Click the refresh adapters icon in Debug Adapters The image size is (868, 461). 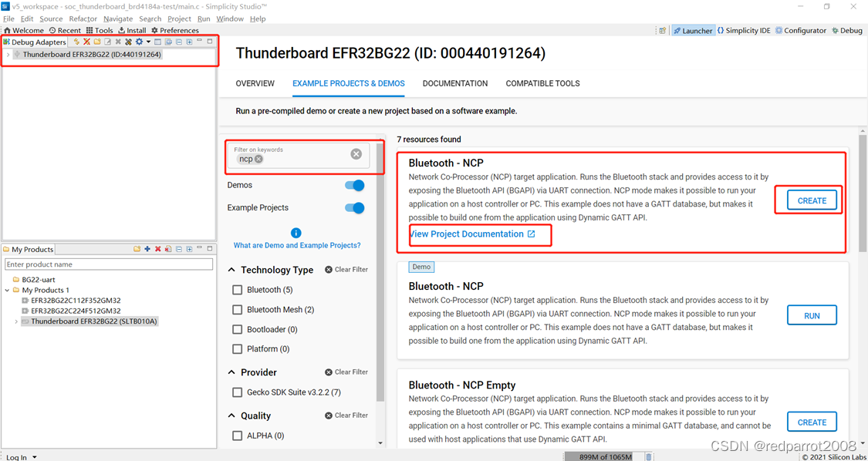pos(76,42)
